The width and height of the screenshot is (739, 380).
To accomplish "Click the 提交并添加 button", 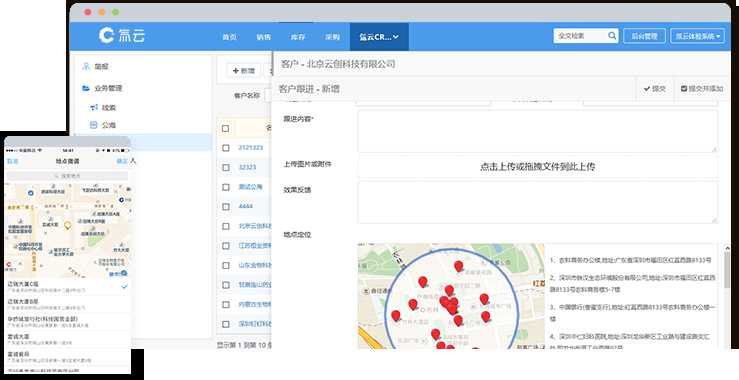I will coord(702,89).
